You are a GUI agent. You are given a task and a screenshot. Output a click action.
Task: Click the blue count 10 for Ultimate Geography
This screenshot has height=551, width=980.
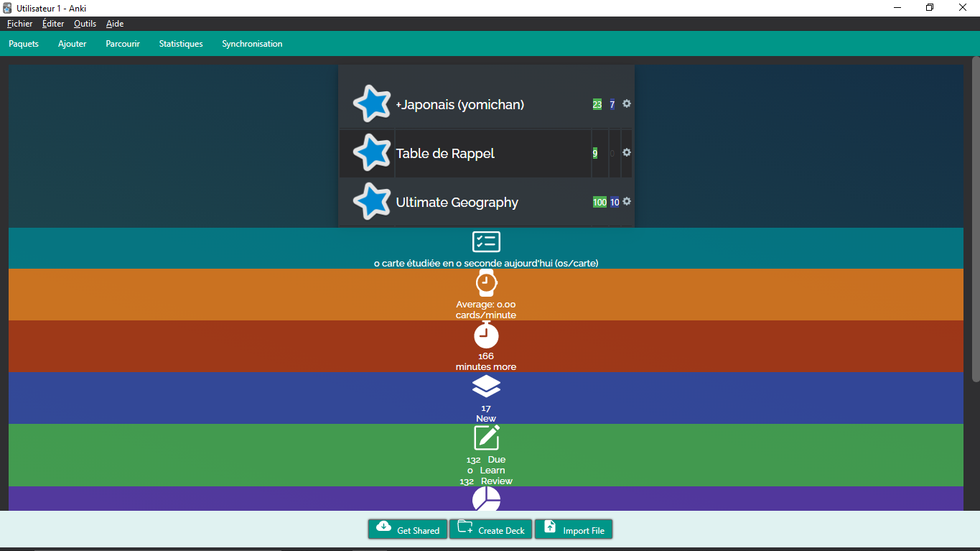615,202
